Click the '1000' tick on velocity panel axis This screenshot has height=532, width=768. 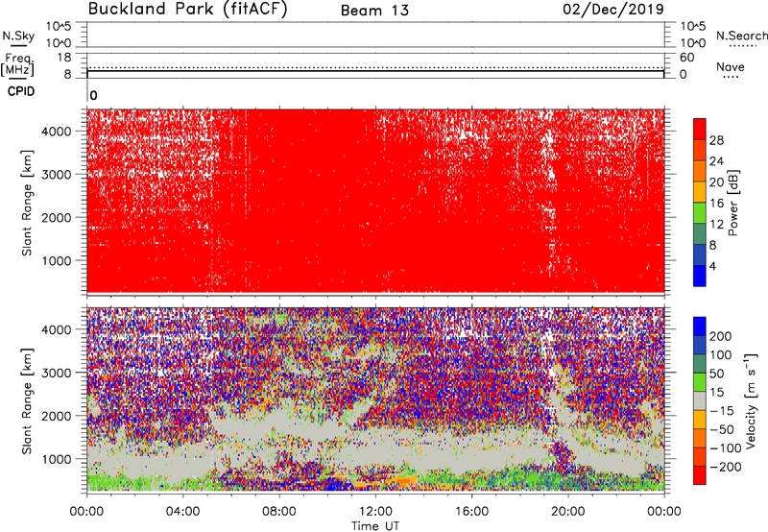coord(57,459)
